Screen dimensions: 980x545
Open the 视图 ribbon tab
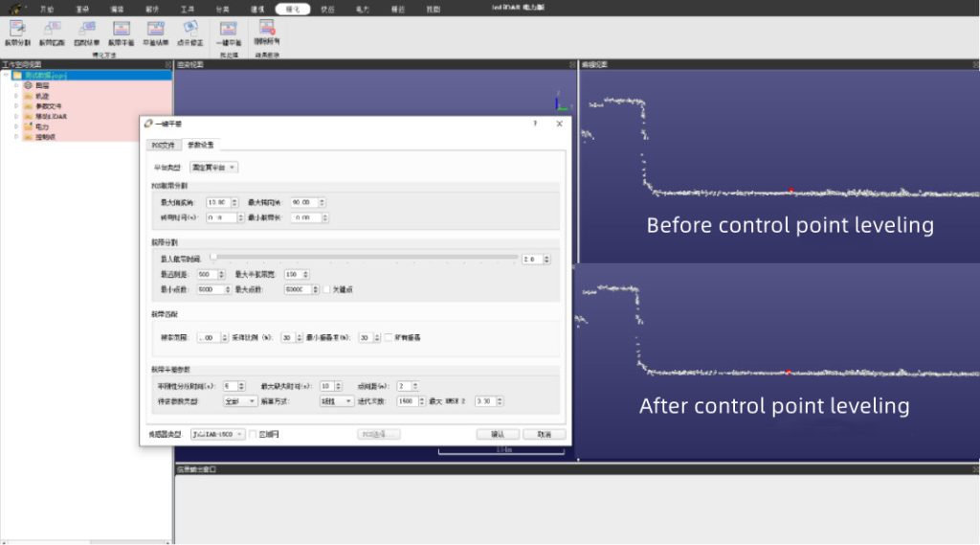point(434,10)
